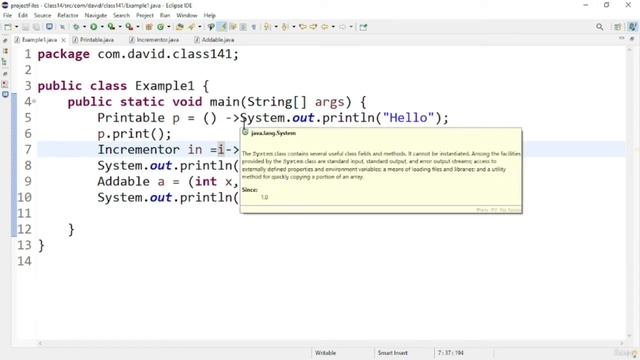
Task: Click the Coverage launch icon
Action: click(x=111, y=27)
